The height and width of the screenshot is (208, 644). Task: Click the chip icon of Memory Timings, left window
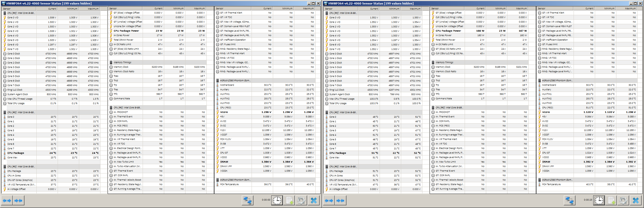click(111, 62)
